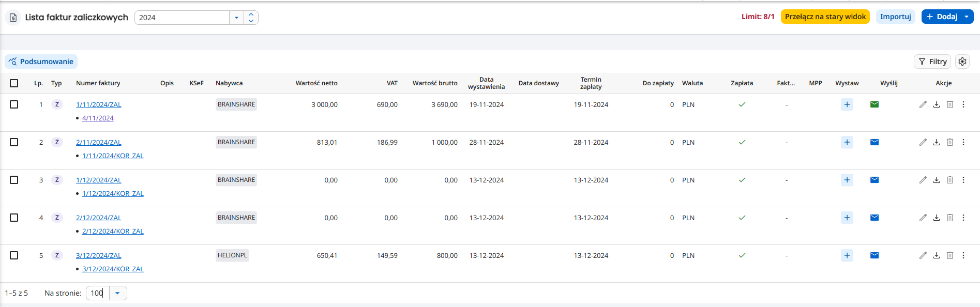Viewport: 980px width, 307px height.
Task: Send invoice 1/11/2024/ZAL via green envelope
Action: pos(875,104)
